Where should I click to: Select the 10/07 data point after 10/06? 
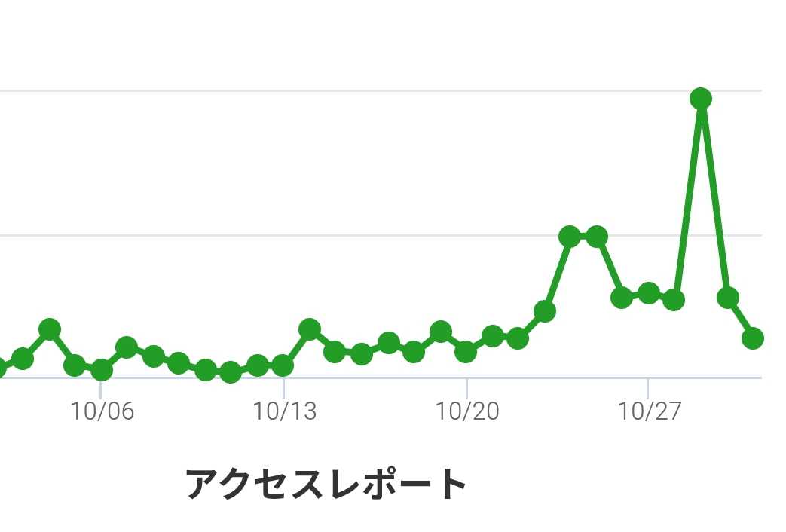pyautogui.click(x=127, y=347)
